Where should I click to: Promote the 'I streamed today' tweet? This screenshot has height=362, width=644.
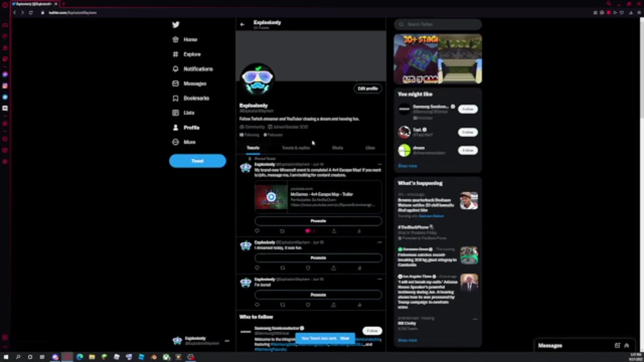318,258
